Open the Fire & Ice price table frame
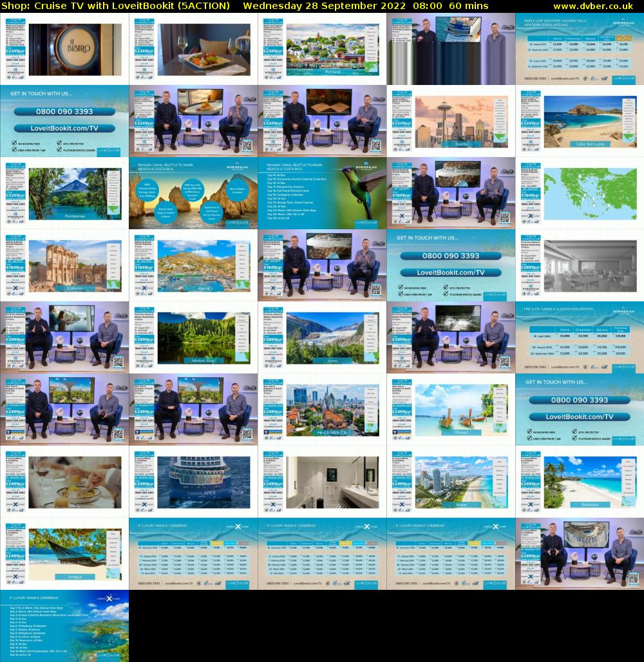The height and width of the screenshot is (662, 644). (x=580, y=337)
